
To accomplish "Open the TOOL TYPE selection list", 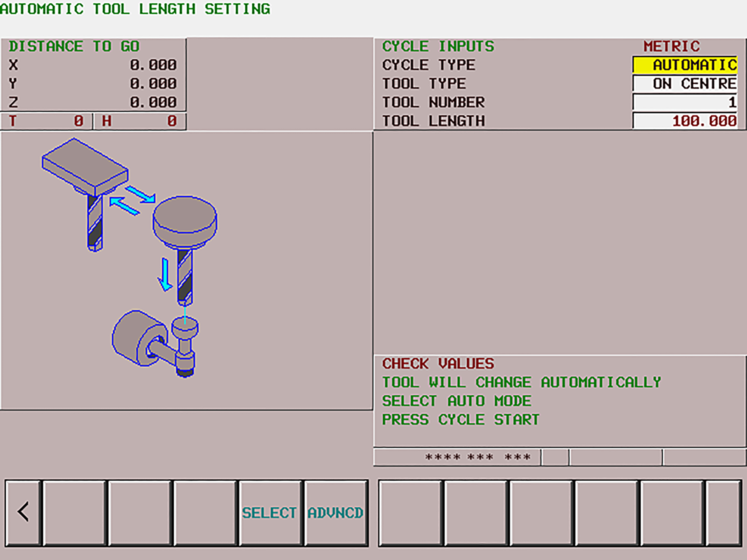I will pos(685,84).
